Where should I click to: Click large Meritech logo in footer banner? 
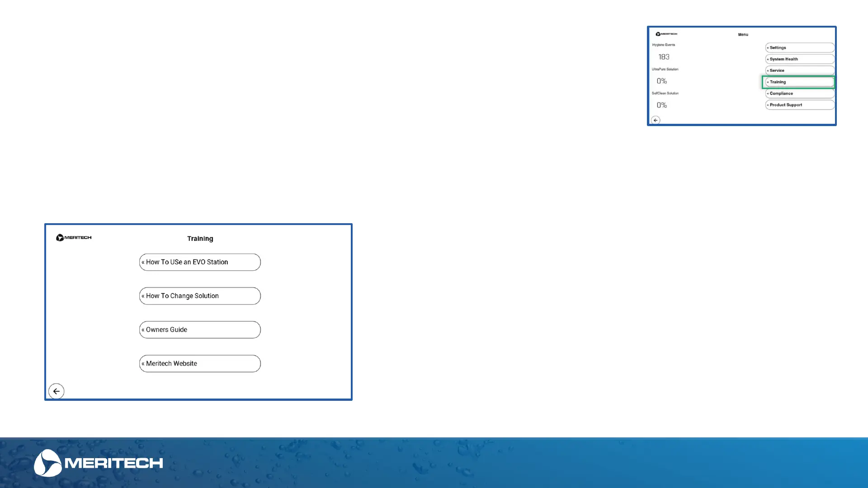(x=99, y=463)
